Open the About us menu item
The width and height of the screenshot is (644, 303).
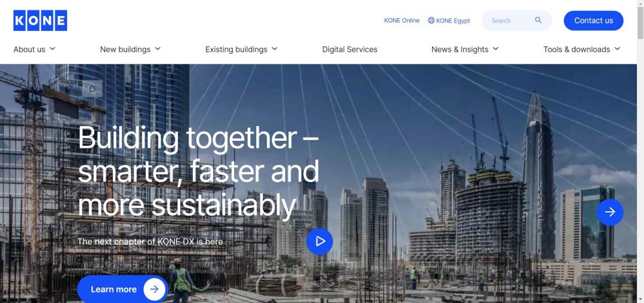[x=30, y=49]
